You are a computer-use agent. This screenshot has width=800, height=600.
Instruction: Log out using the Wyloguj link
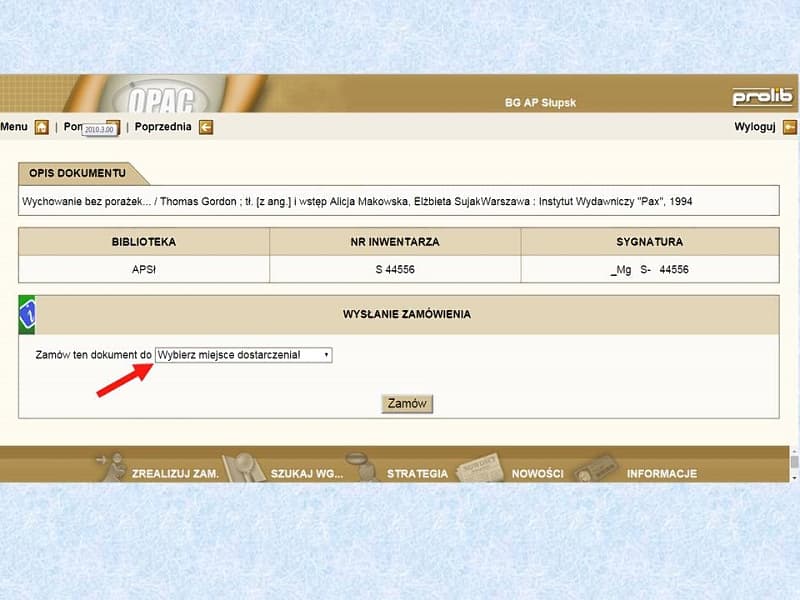point(755,127)
